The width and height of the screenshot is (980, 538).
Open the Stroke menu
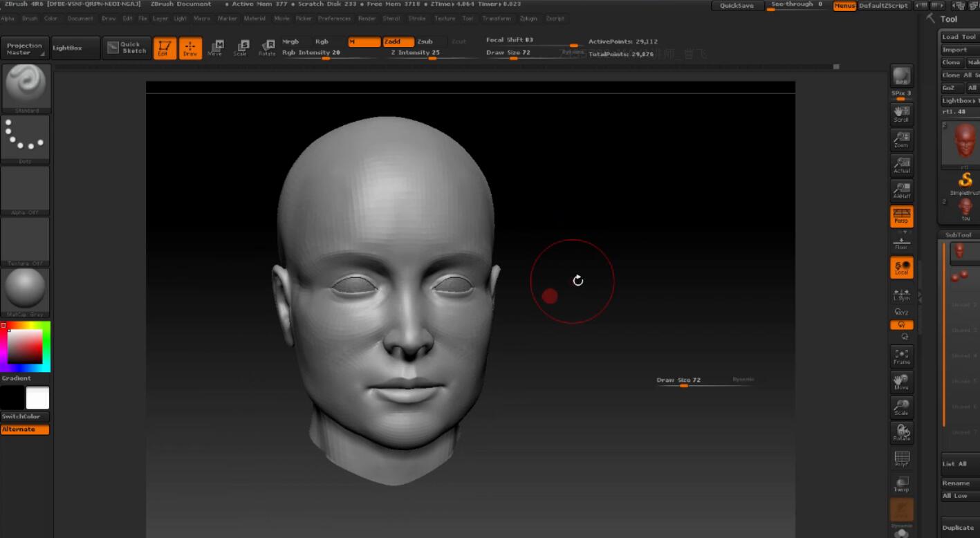click(417, 19)
